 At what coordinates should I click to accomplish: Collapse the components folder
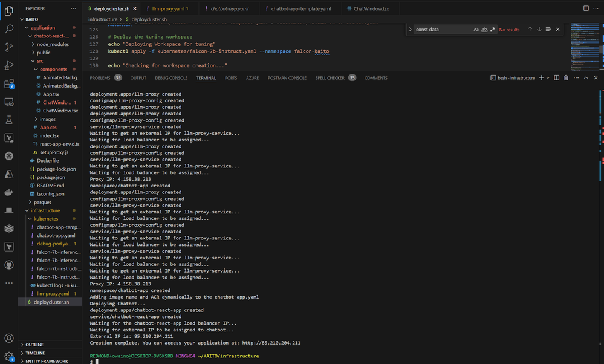tap(36, 70)
